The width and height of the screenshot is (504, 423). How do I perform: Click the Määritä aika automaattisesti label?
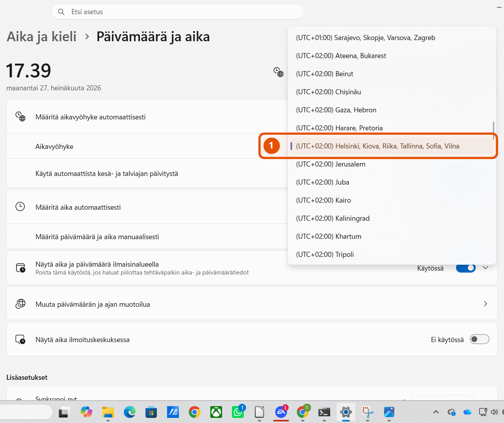pos(78,207)
